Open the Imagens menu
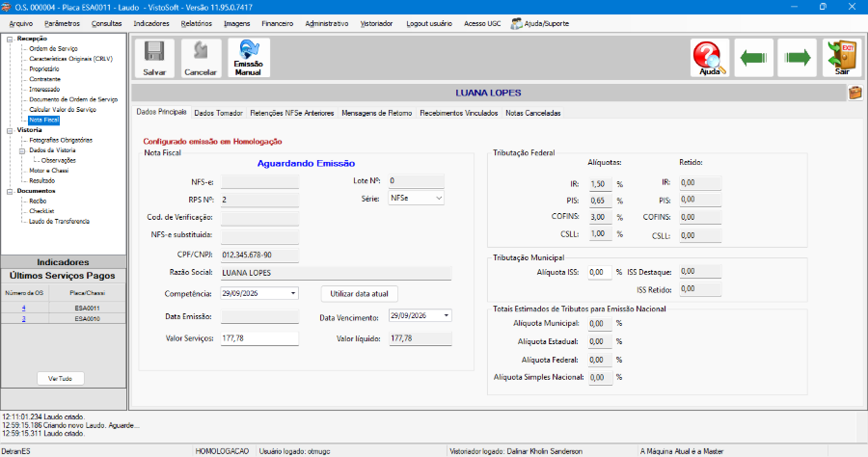This screenshot has width=868, height=457. tap(237, 24)
